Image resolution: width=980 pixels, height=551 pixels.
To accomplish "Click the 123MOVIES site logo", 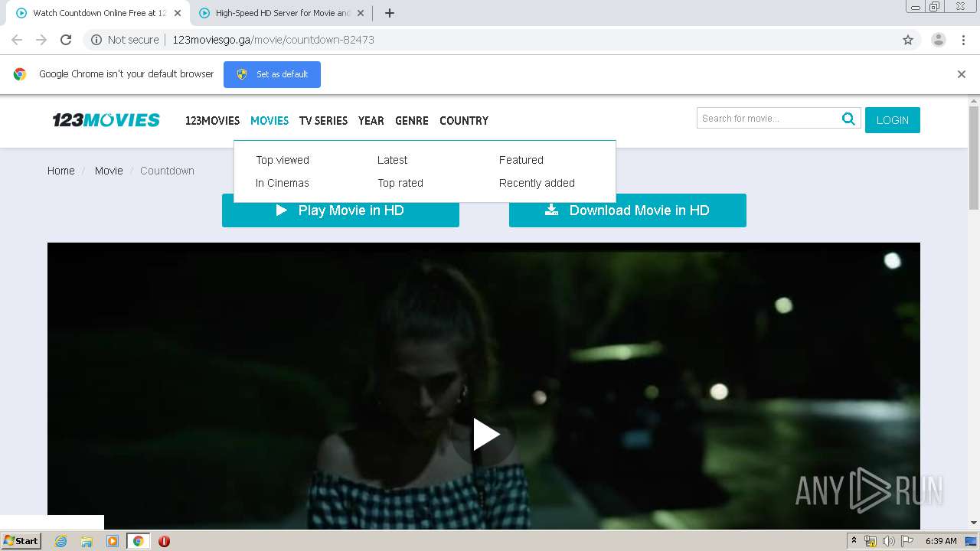I will pyautogui.click(x=106, y=120).
